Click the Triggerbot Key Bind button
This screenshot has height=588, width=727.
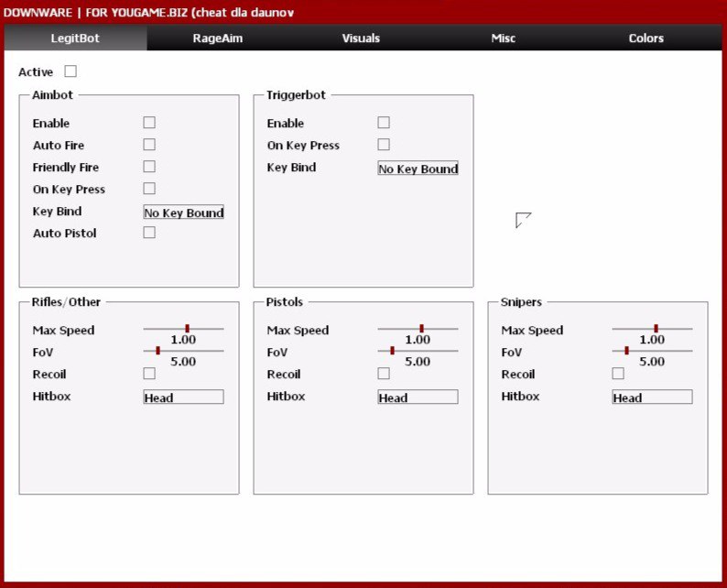(418, 169)
